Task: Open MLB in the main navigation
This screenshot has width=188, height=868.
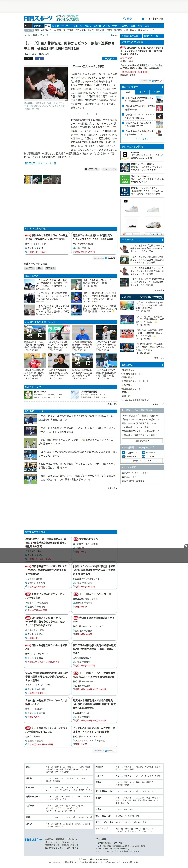Action: [55, 26]
